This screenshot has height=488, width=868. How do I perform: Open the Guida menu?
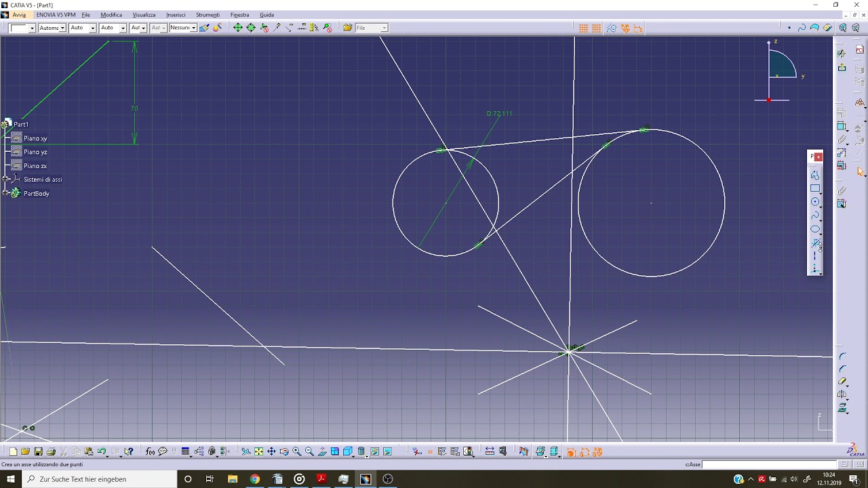[x=267, y=15]
